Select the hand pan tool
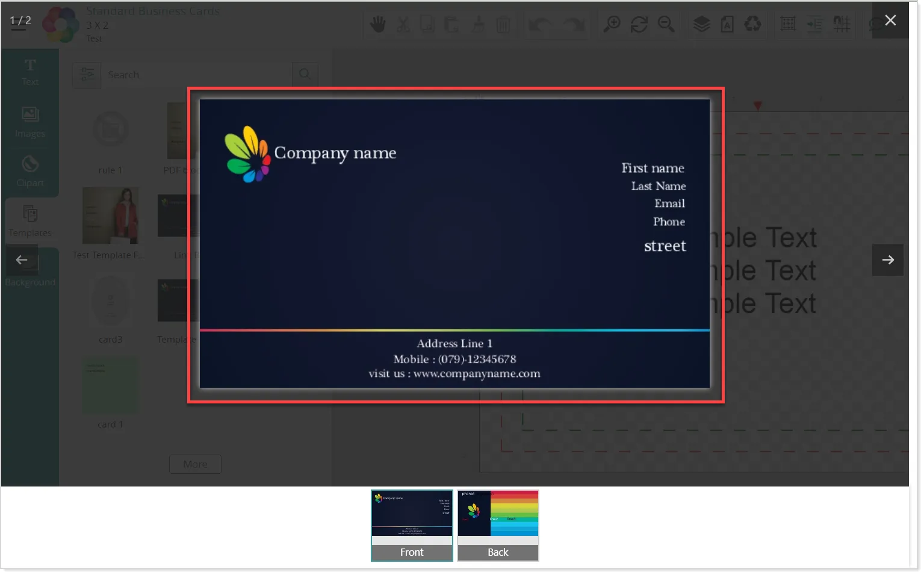 pyautogui.click(x=378, y=25)
